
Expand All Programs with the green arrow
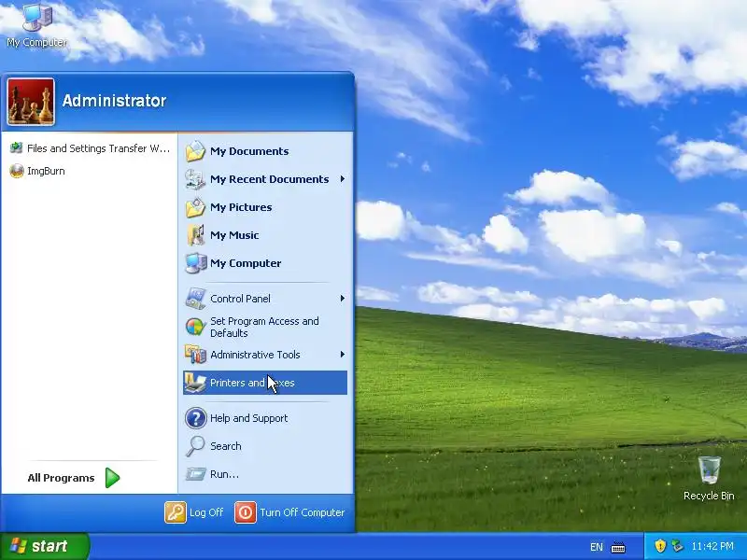click(112, 478)
